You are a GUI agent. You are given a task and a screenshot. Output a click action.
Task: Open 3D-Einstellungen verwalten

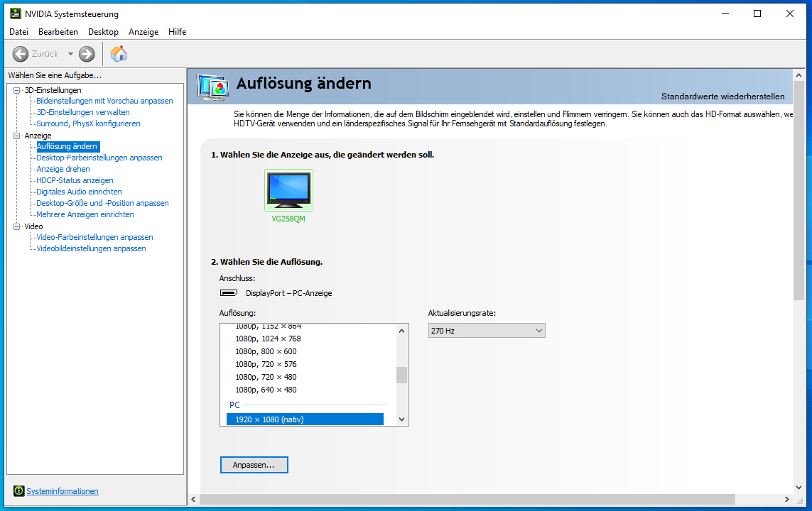[83, 112]
